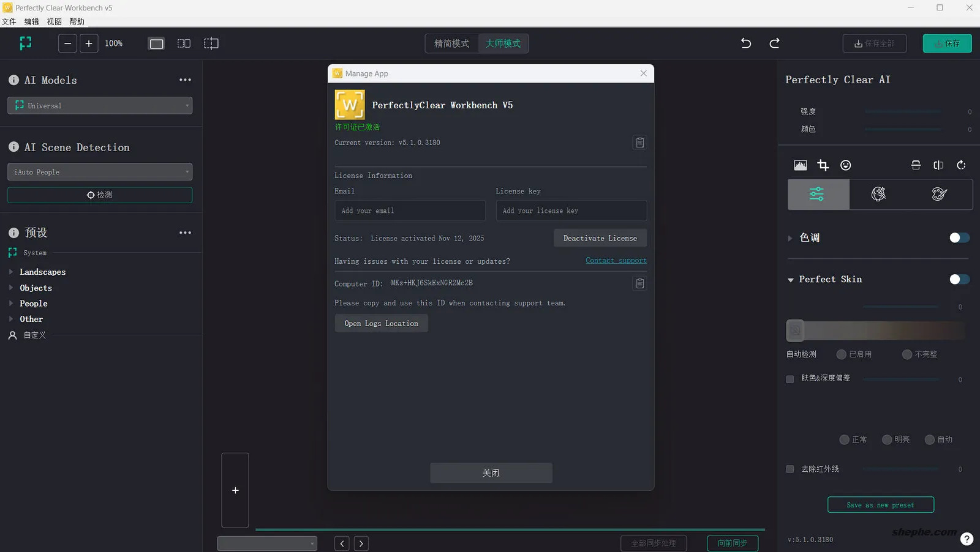This screenshot has width=980, height=552.
Task: Click the Deactivate License button
Action: pyautogui.click(x=600, y=238)
